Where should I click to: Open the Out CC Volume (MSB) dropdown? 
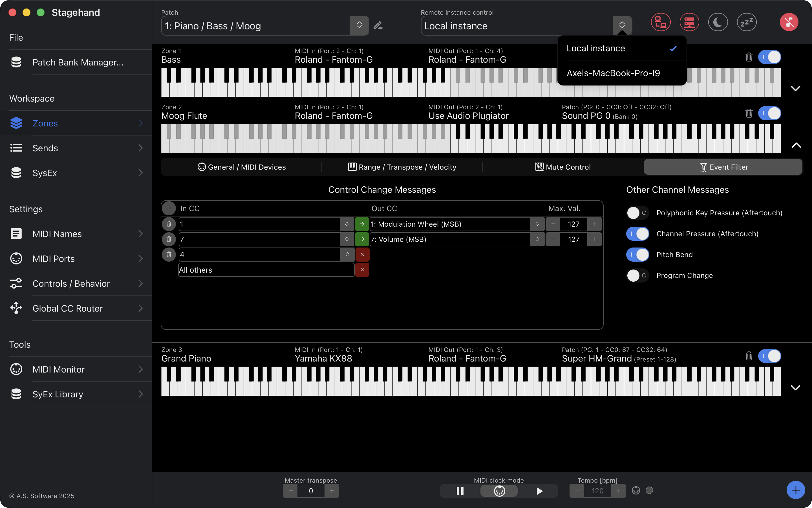537,239
